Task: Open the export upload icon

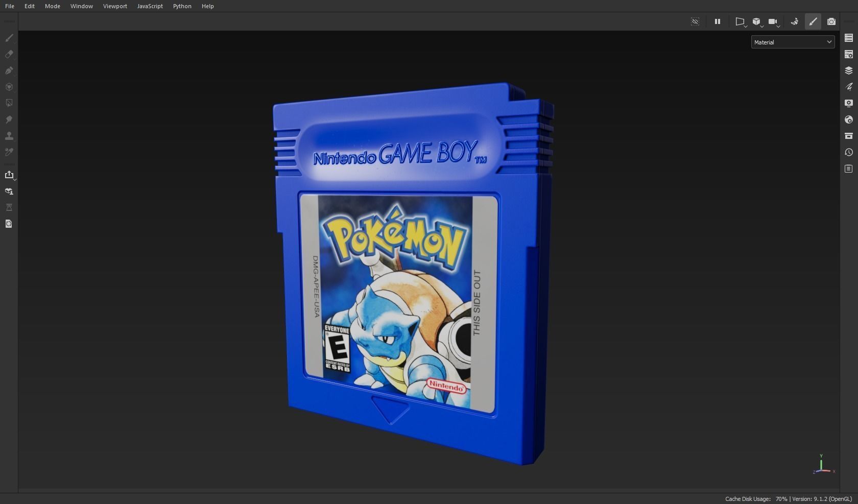Action: click(9, 175)
